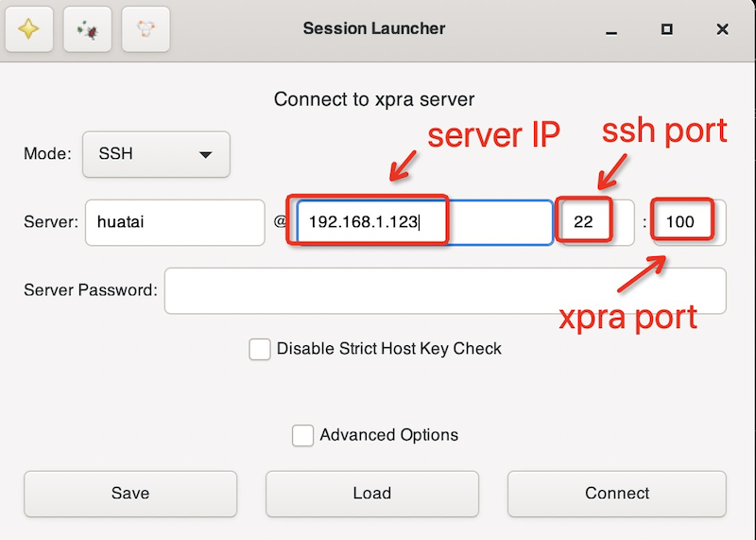Maximize the Session Launcher window
Image resolution: width=756 pixels, height=540 pixels.
point(666,29)
